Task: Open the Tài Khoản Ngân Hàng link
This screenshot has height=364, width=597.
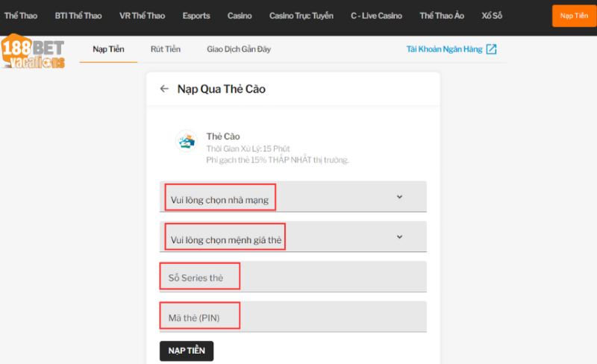Action: point(444,49)
